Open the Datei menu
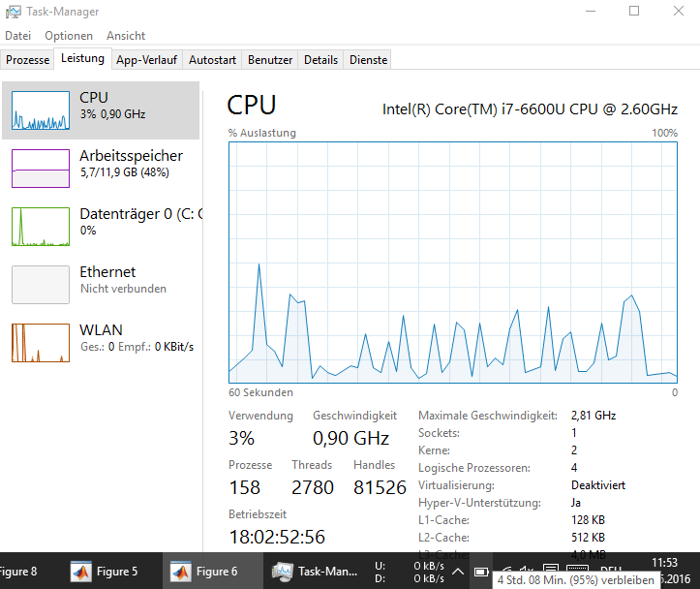 (17, 36)
